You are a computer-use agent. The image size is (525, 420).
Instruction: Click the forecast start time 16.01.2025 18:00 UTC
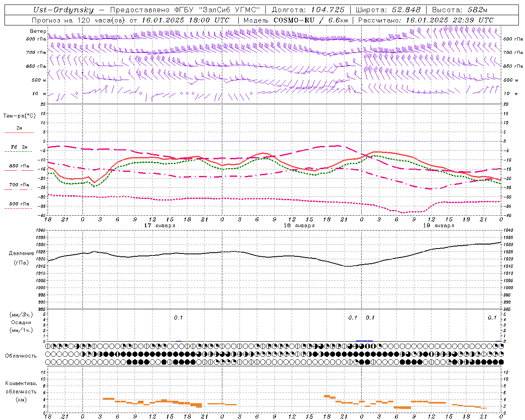coord(185,20)
